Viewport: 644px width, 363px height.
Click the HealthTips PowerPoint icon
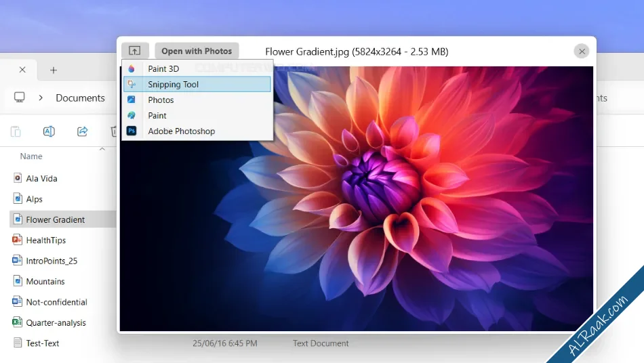click(x=17, y=240)
